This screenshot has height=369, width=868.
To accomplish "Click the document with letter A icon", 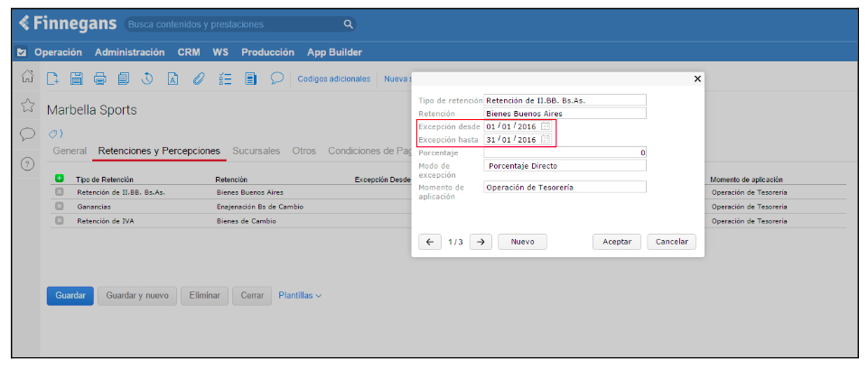I will click(173, 79).
